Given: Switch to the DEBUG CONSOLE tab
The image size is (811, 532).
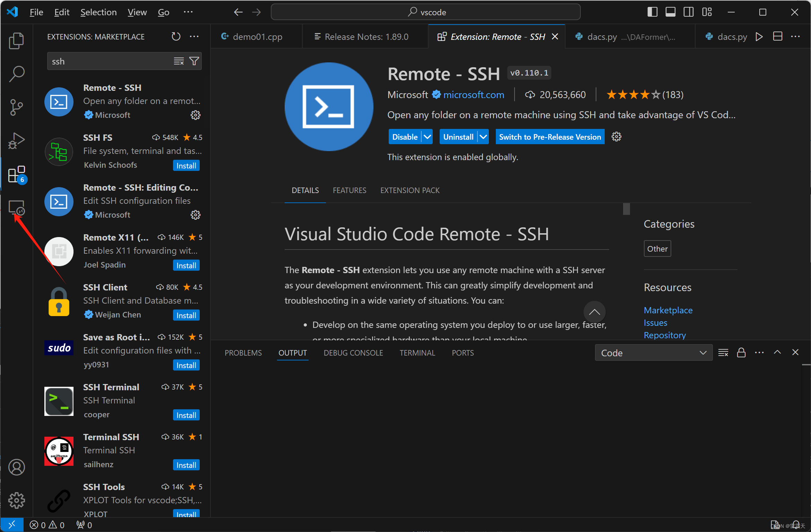Looking at the screenshot, I should [353, 353].
